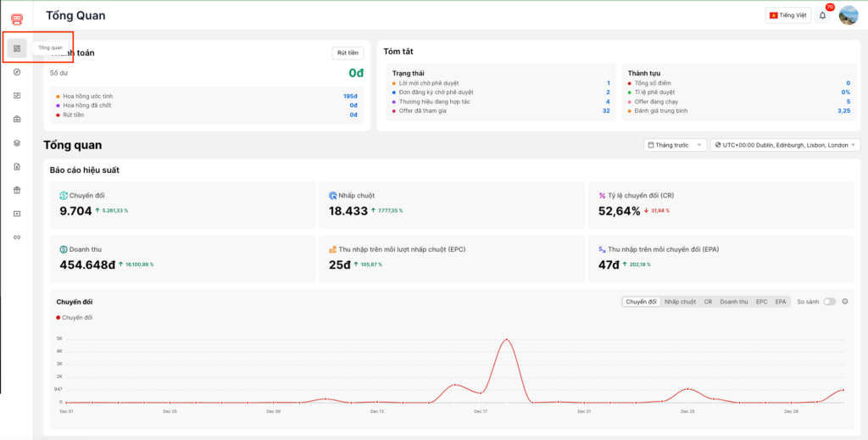Click the EPC metric icon
The image size is (868, 440).
(x=332, y=249)
